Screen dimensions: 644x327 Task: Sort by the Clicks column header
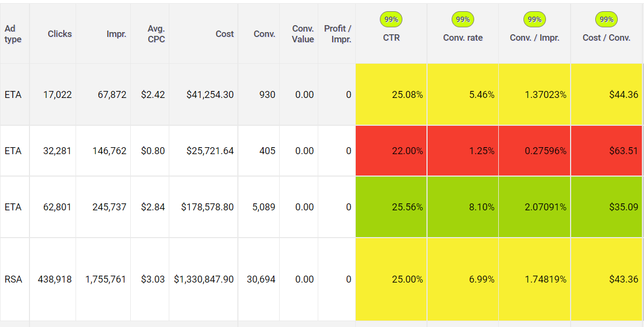(x=59, y=34)
